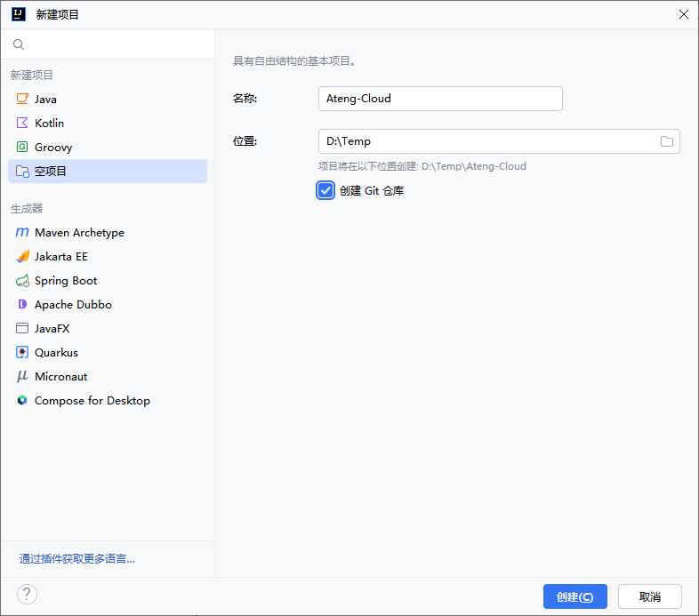Pick the Groovy project icon
The image size is (699, 616).
pyautogui.click(x=22, y=148)
